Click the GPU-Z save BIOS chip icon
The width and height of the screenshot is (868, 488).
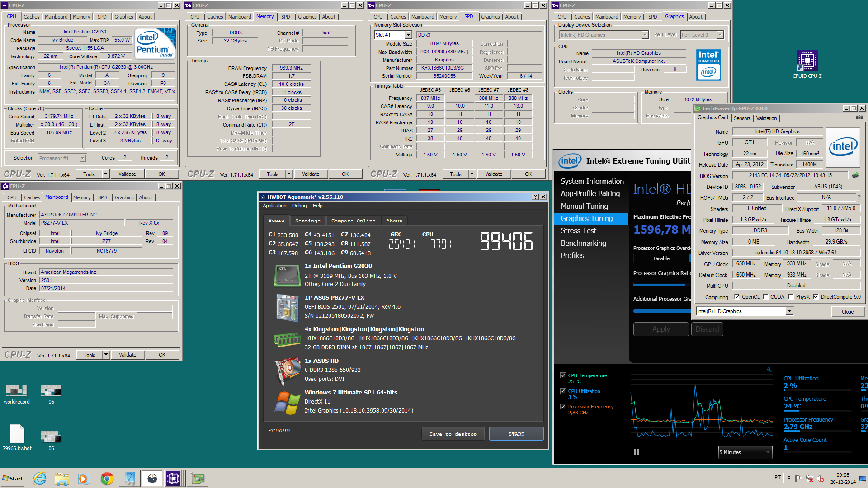click(x=855, y=175)
